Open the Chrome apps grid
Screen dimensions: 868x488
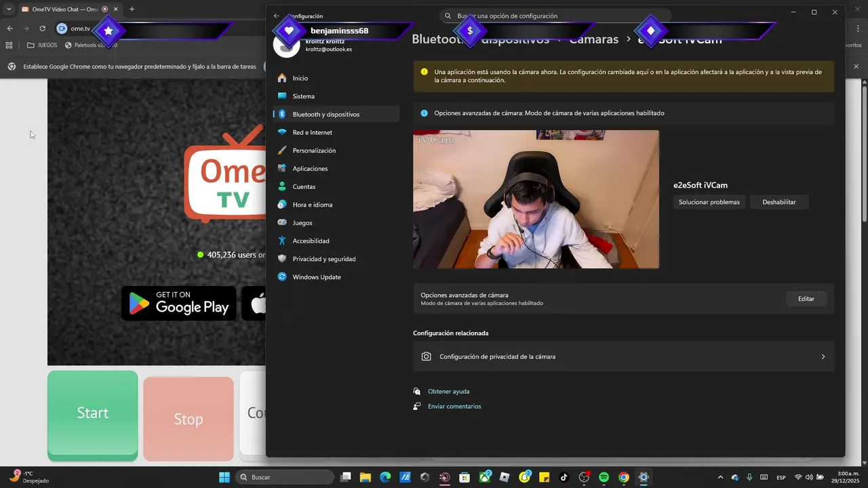point(9,45)
